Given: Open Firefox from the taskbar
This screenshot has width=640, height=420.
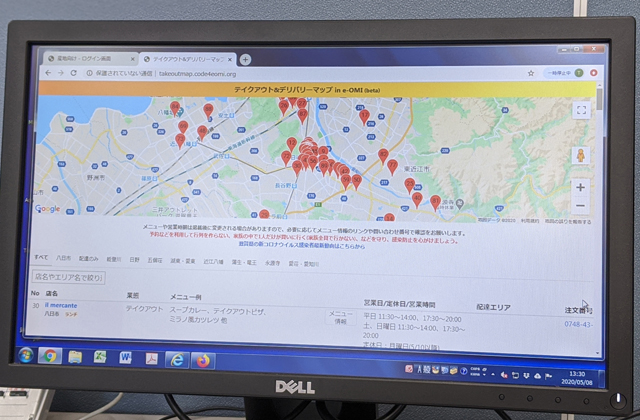Looking at the screenshot, I should point(202,358).
